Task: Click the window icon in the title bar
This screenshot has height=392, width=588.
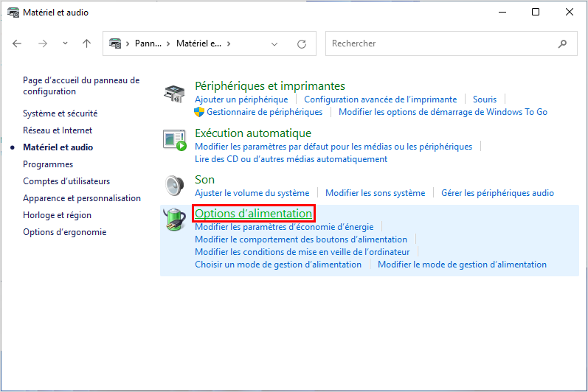Action: point(13,13)
